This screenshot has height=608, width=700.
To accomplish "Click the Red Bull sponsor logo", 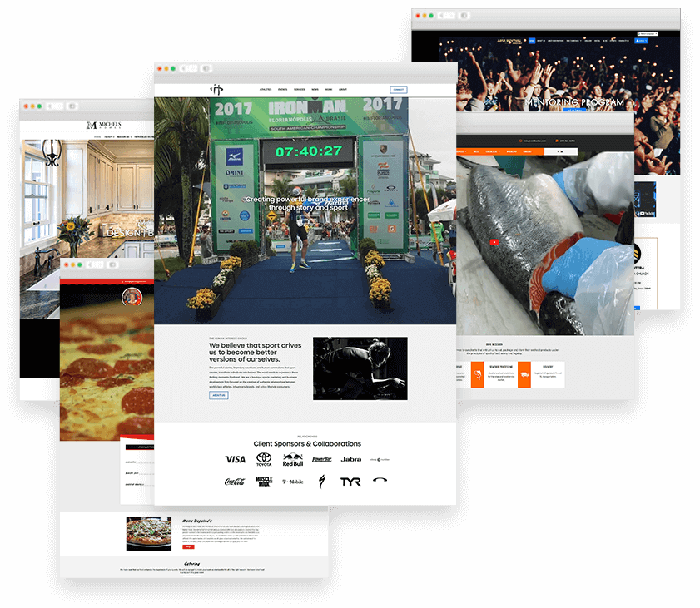I will pos(292,459).
